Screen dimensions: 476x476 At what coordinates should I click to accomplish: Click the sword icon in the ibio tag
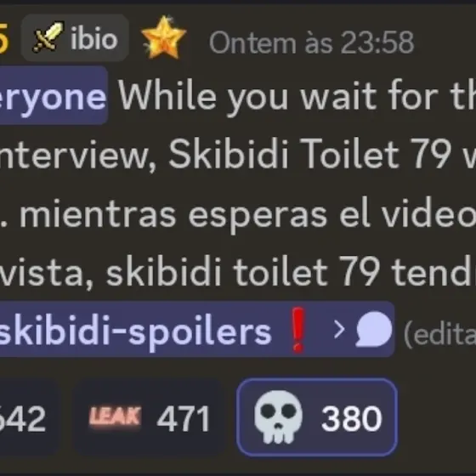(48, 37)
